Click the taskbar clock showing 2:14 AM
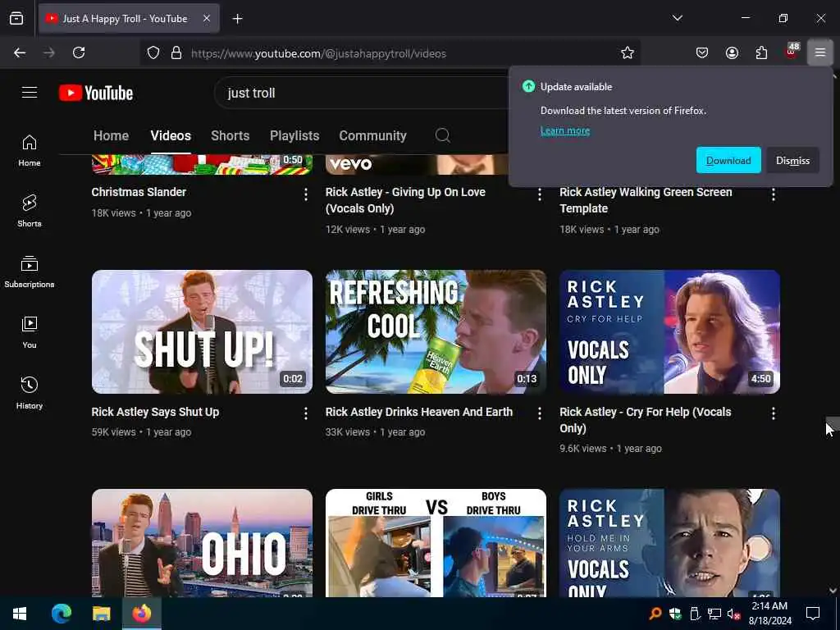The width and height of the screenshot is (840, 630). (769, 614)
